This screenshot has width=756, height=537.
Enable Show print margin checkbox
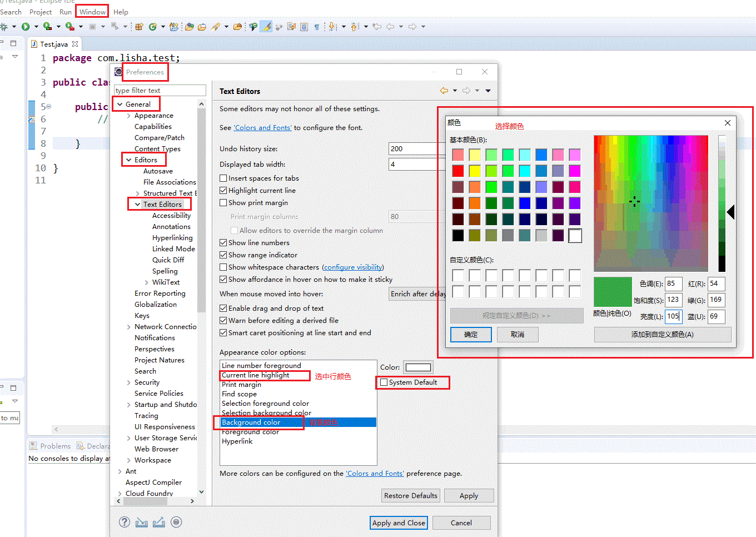click(x=223, y=203)
